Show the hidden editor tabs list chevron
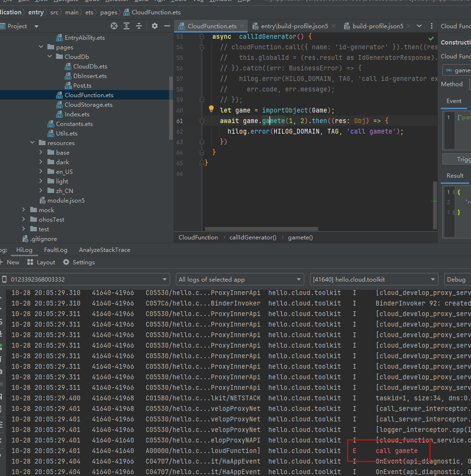This screenshot has height=476, width=471. point(419,26)
